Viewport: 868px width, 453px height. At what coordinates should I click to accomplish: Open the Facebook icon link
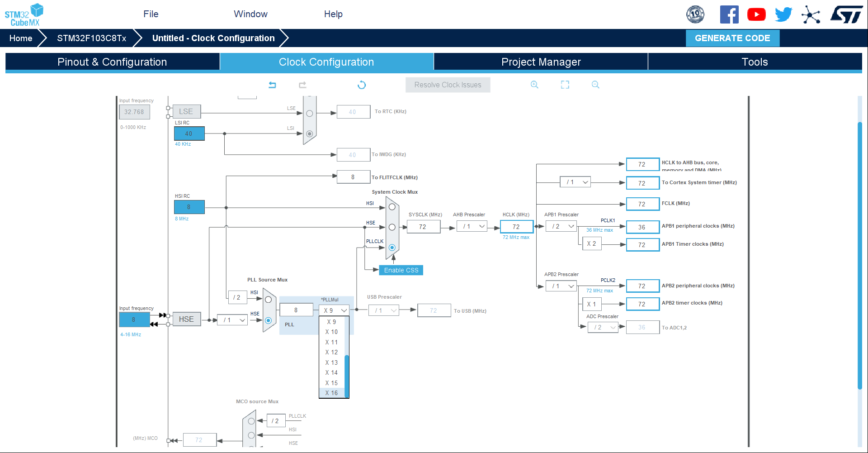729,14
